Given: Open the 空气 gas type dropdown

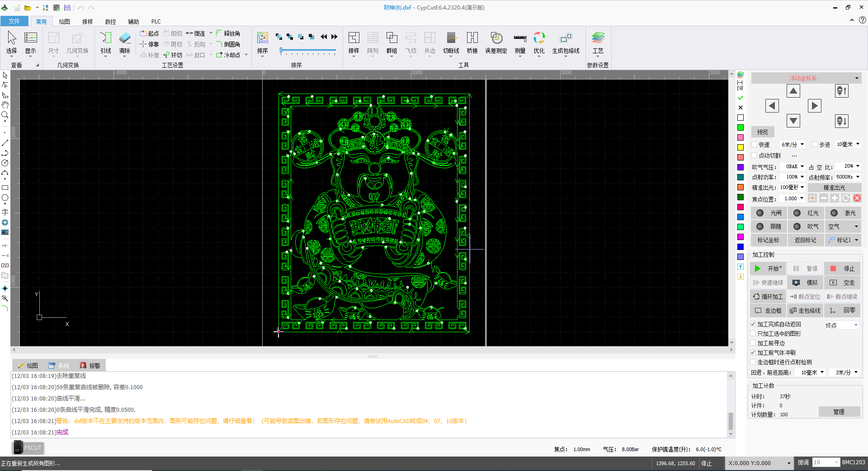Looking at the screenshot, I should tap(843, 226).
